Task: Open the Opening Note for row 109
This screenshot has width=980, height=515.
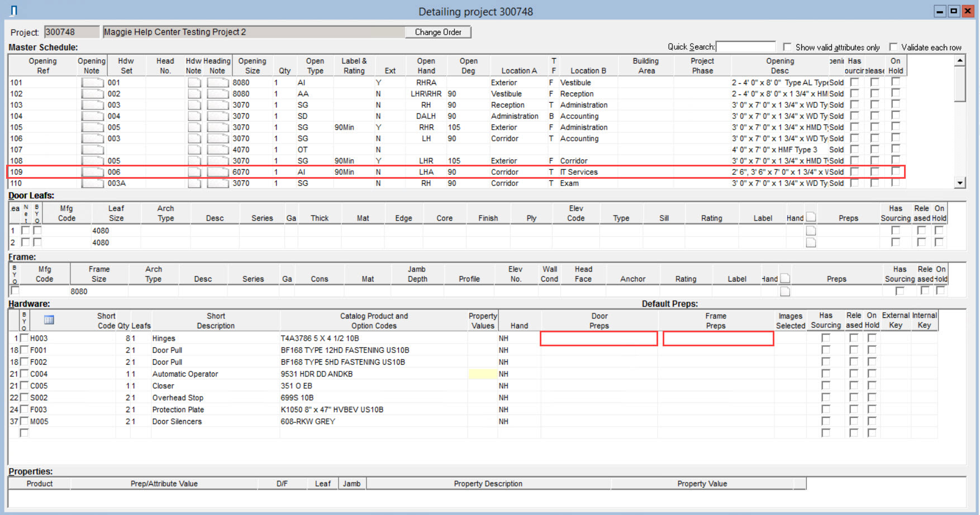Action: pos(92,172)
